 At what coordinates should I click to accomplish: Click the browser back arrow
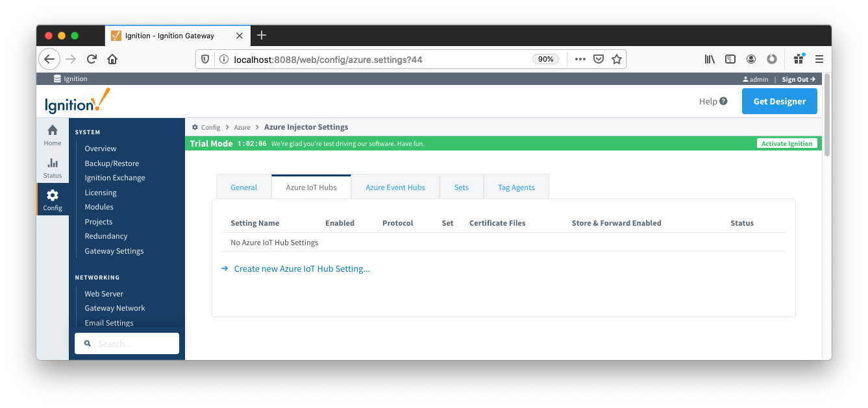coord(49,59)
